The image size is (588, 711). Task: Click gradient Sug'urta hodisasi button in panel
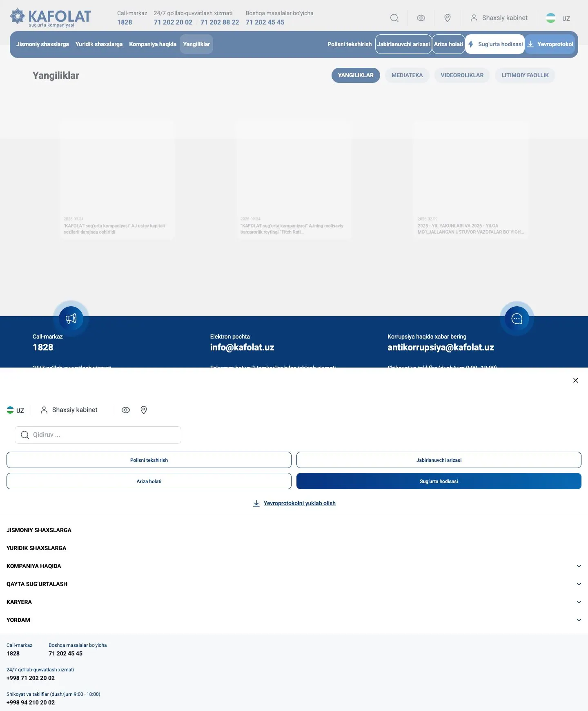click(x=439, y=481)
